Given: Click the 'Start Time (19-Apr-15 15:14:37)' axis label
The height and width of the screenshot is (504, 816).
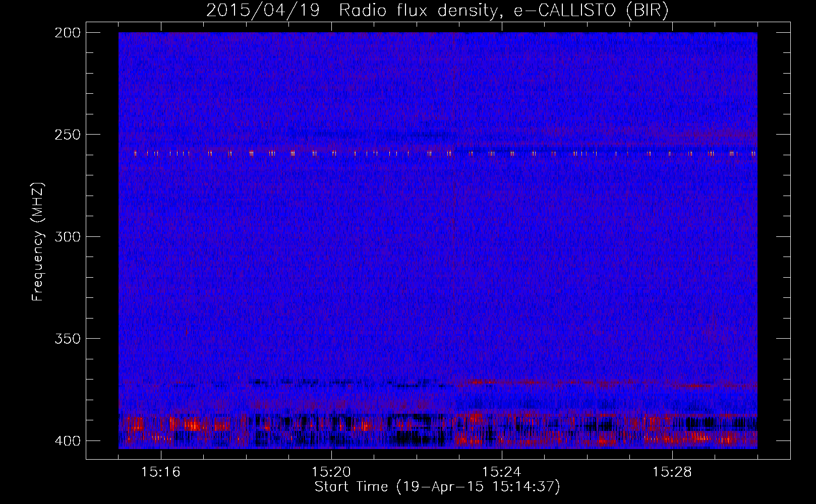Looking at the screenshot, I should click(x=437, y=487).
